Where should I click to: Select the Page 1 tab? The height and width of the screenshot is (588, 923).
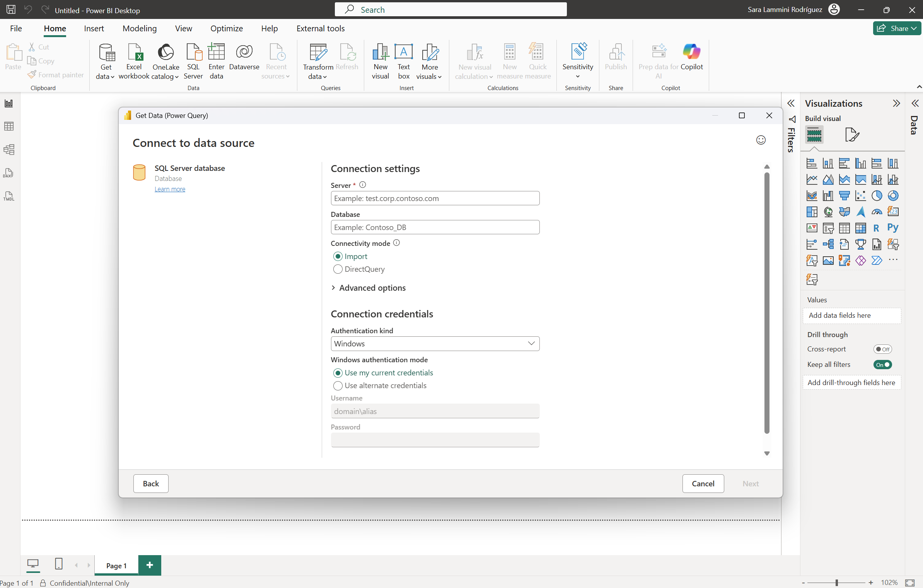(116, 566)
